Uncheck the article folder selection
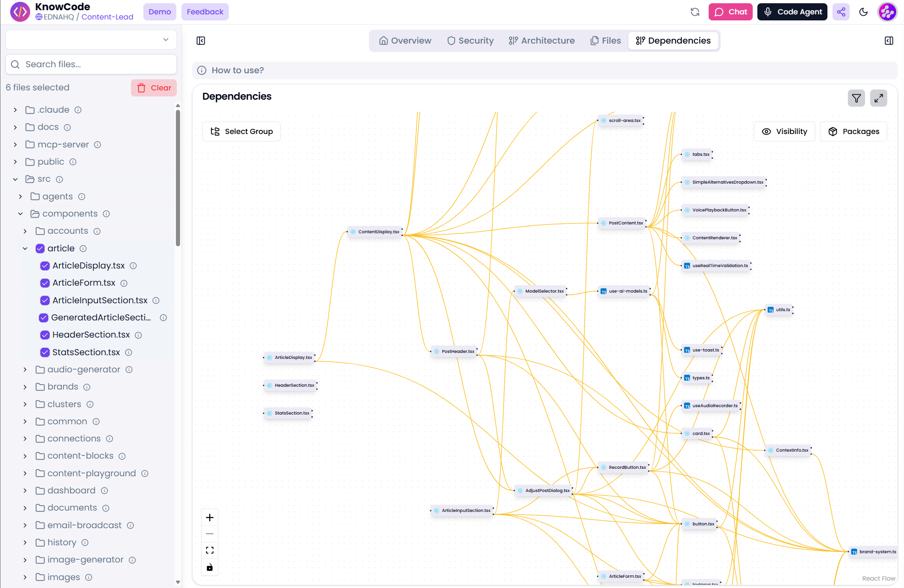Viewport: 904px width, 588px height. tap(40, 249)
